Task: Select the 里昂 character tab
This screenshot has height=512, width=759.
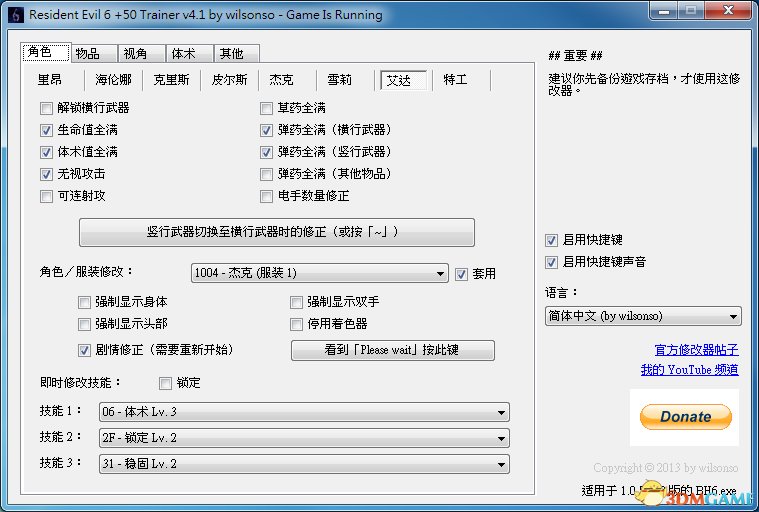Action: point(50,80)
